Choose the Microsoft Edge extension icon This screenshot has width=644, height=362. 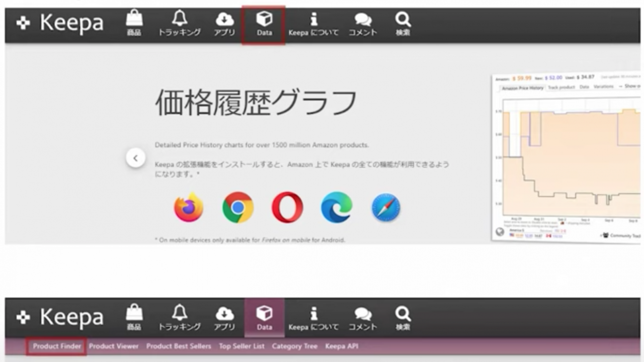pos(337,208)
